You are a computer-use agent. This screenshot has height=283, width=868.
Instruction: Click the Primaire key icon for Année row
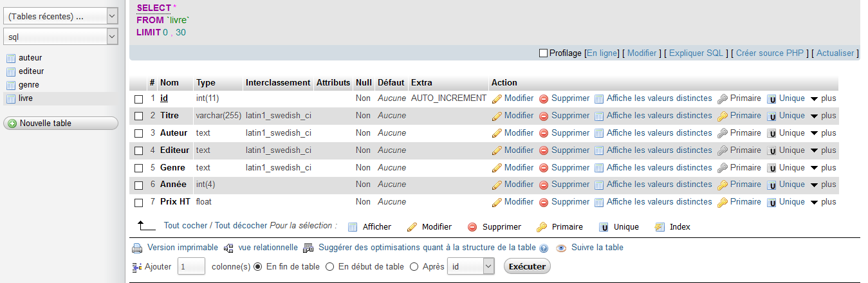tap(723, 185)
